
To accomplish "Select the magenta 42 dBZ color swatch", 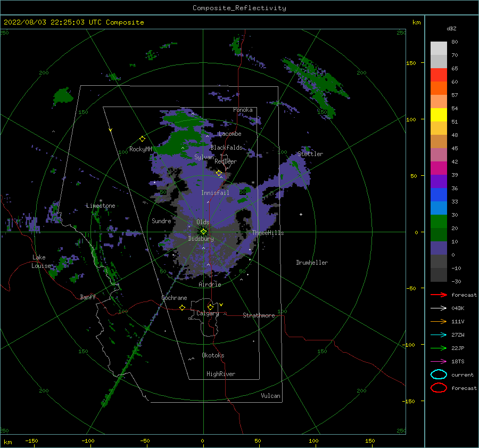I will coord(439,168).
